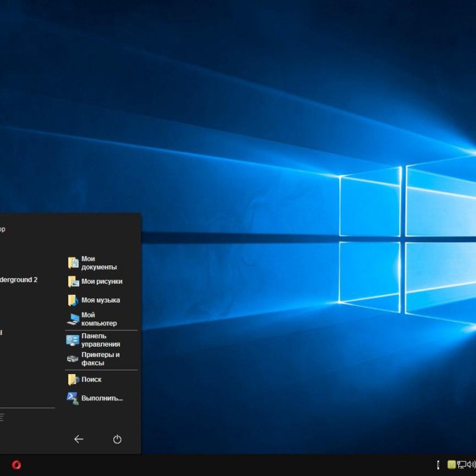This screenshot has height=476, width=476.
Task: Click the back arrow in start menu
Action: [78, 439]
